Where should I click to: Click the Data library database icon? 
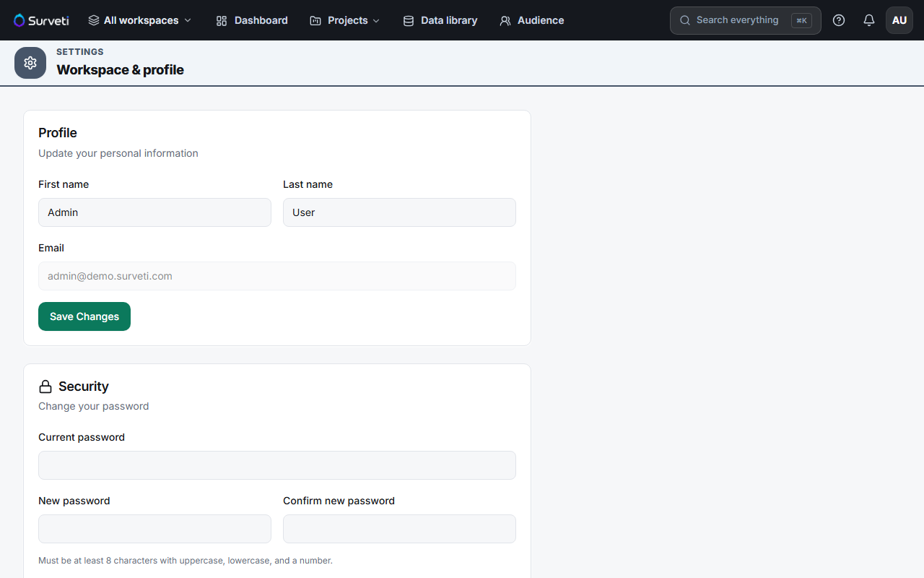(x=409, y=21)
